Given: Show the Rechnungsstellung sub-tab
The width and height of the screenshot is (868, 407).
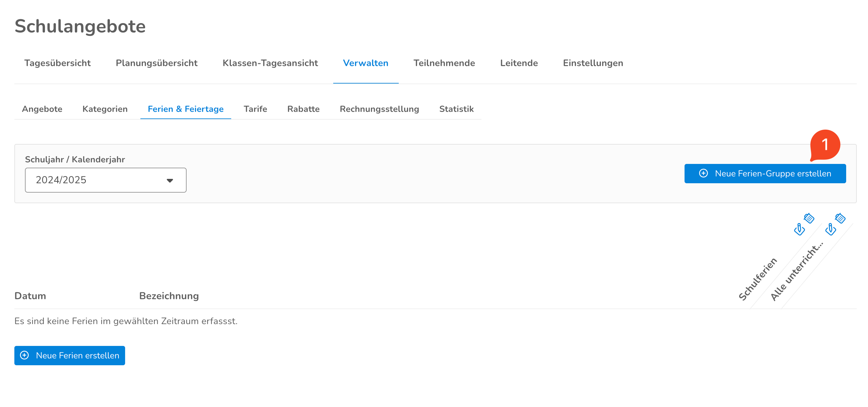Looking at the screenshot, I should point(379,109).
